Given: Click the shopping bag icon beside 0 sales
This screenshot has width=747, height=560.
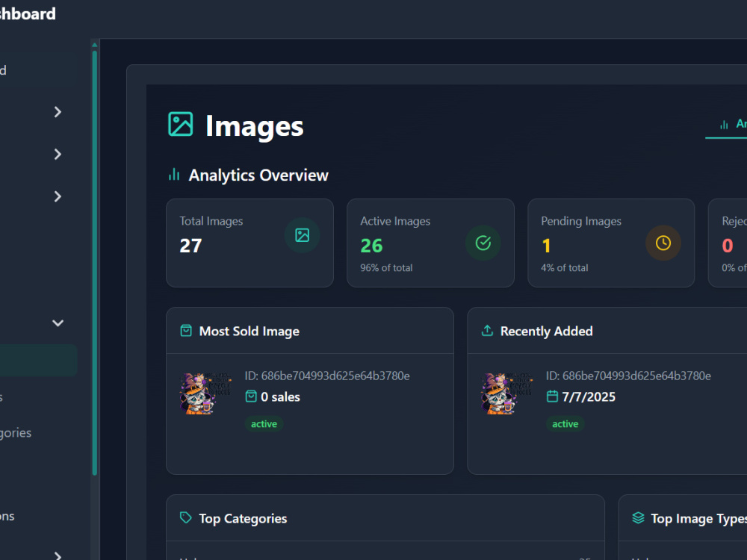Looking at the screenshot, I should [x=251, y=396].
